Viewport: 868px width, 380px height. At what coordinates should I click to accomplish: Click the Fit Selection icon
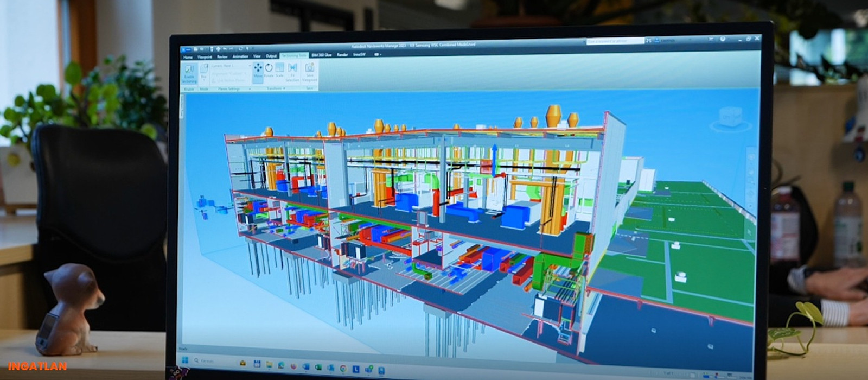coord(292,71)
